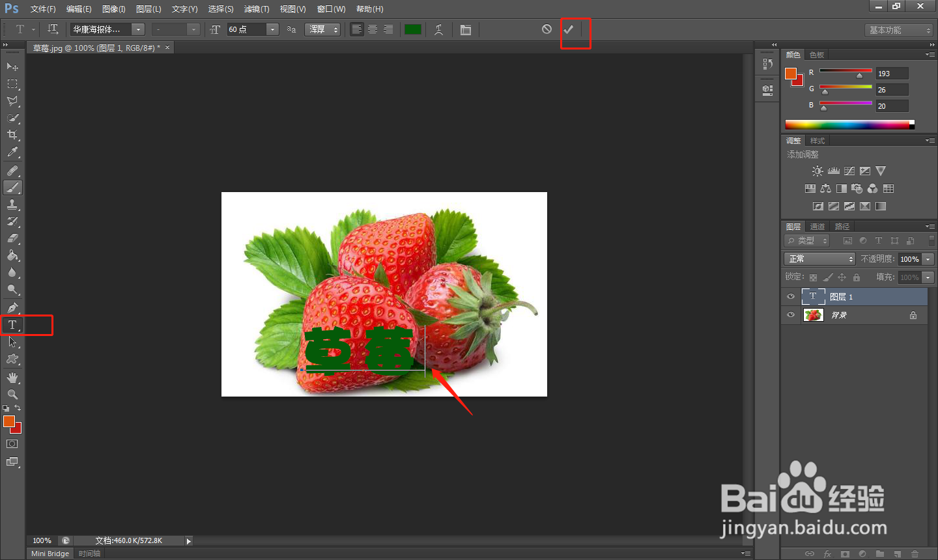This screenshot has width=938, height=560.
Task: Open the workspace dropdown 基本功能
Action: pos(900,30)
